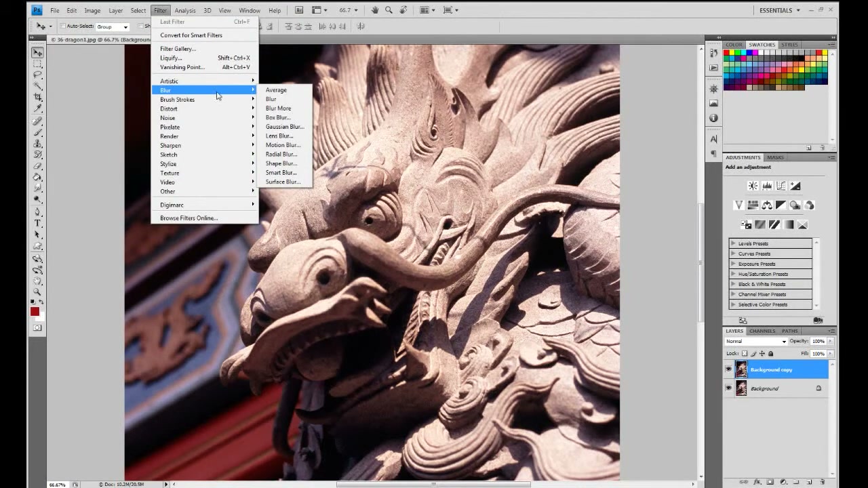The image size is (868, 488).
Task: Open the Auto-Select Group dropdown
Action: tap(112, 26)
